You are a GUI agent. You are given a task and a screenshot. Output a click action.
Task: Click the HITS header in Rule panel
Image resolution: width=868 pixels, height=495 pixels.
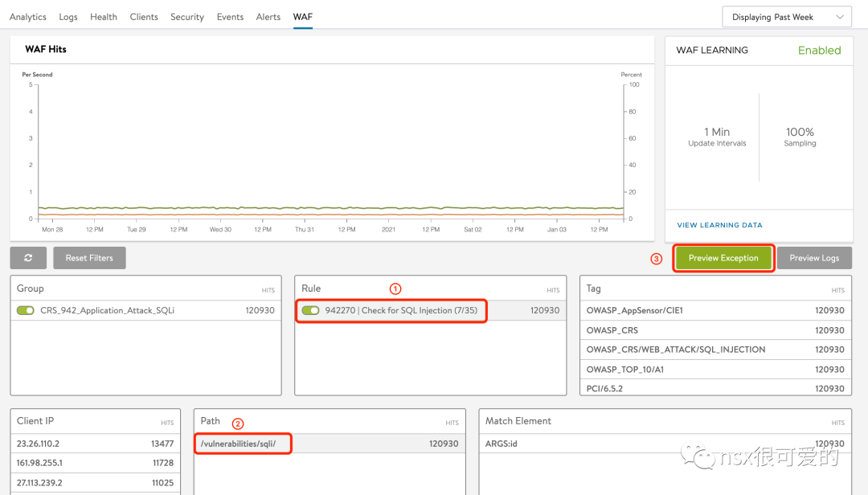553,290
